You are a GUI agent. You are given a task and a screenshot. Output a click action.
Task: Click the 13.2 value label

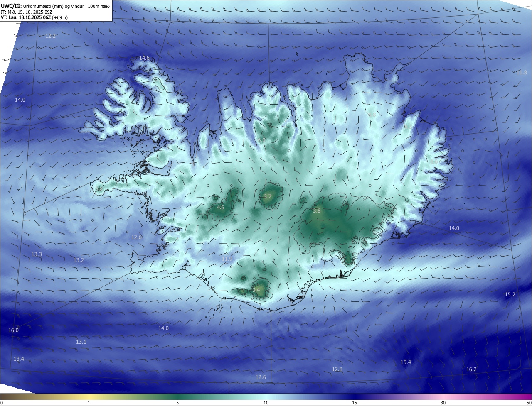click(79, 260)
